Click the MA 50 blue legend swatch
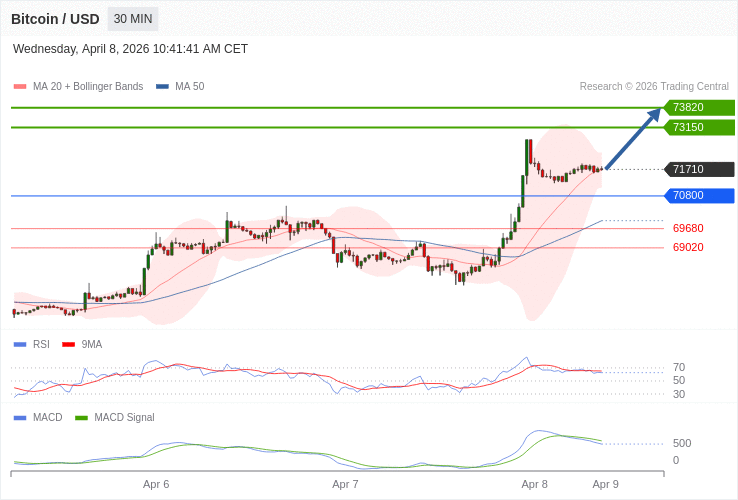 tap(162, 87)
